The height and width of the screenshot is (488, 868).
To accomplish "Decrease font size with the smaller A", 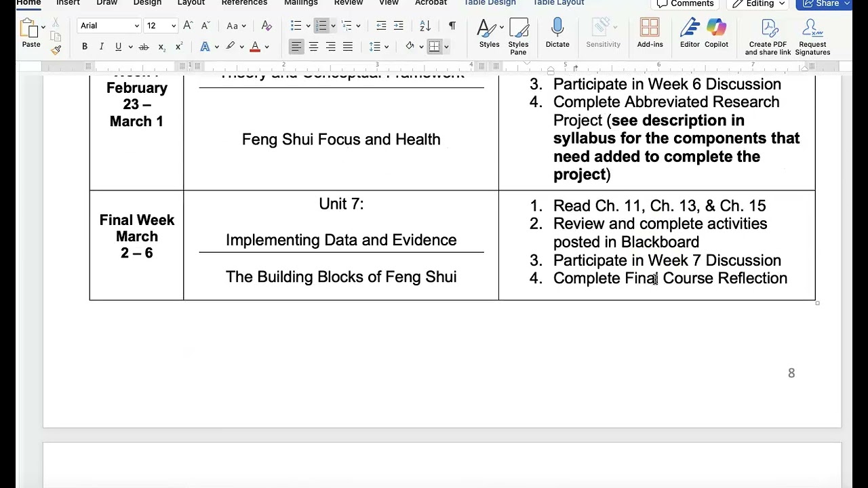I will pos(205,26).
